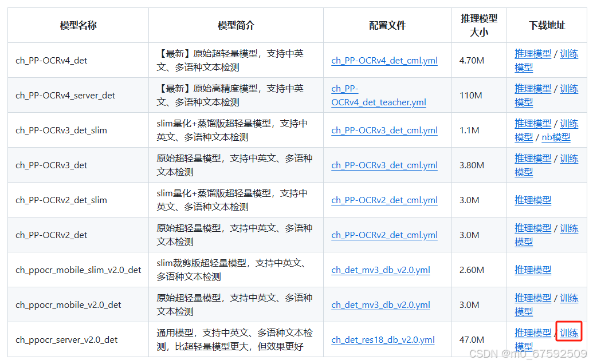This screenshot has width=589, height=364.
Task: Click the description in the ch_PP-OCRv3_det row
Action: pyautogui.click(x=234, y=165)
